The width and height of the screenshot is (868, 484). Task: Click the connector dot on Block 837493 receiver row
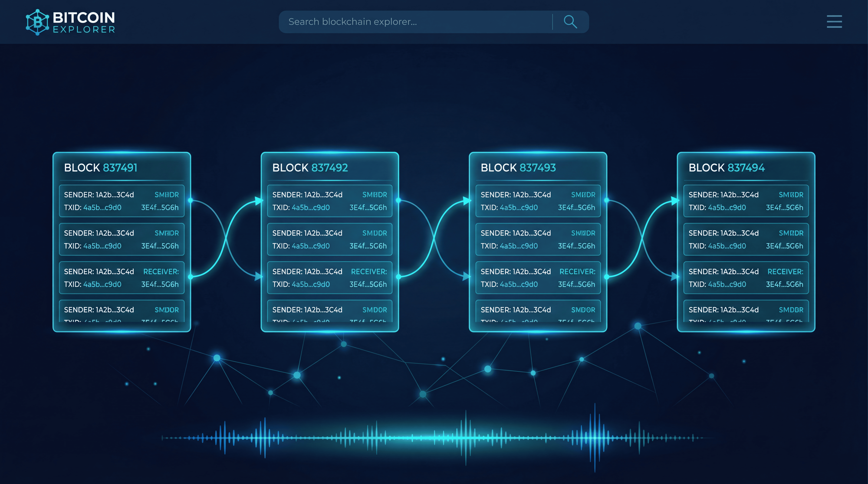pyautogui.click(x=607, y=276)
